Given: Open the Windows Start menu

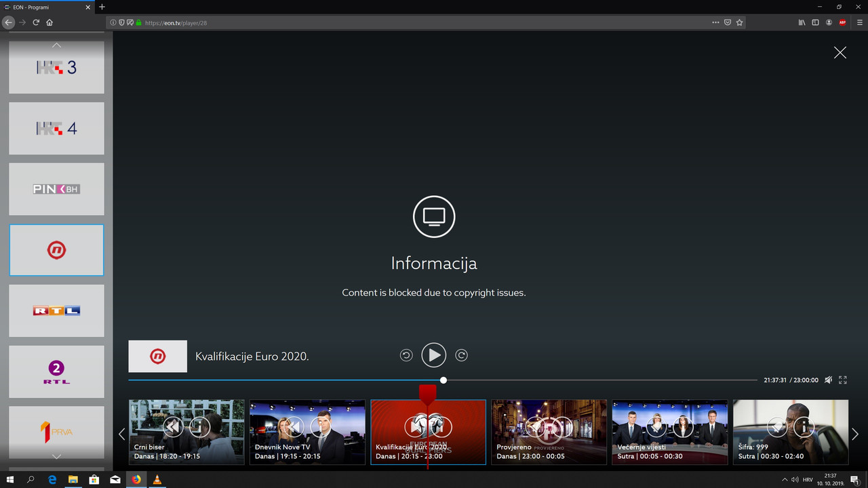Looking at the screenshot, I should 10,479.
